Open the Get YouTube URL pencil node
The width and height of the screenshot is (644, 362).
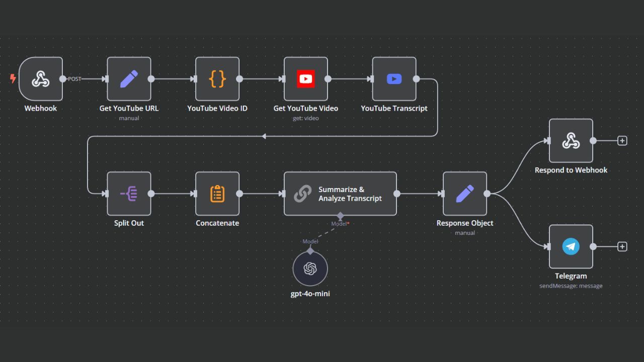129,79
